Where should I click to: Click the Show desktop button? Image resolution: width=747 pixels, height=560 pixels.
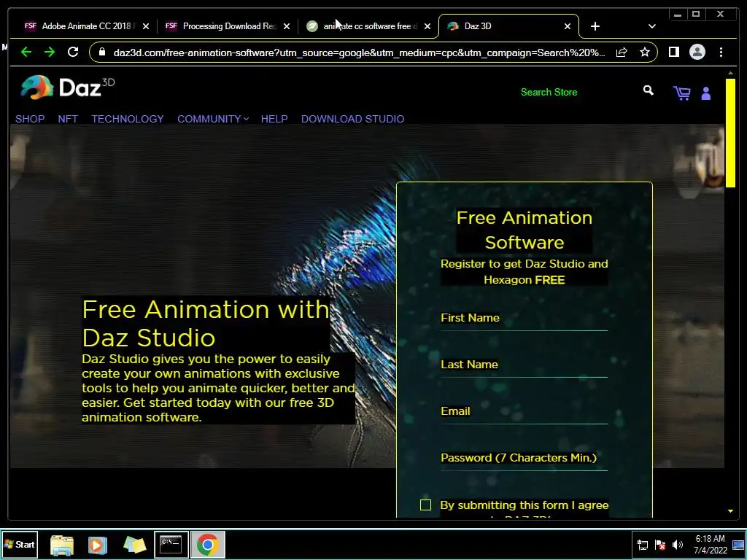tap(739, 545)
